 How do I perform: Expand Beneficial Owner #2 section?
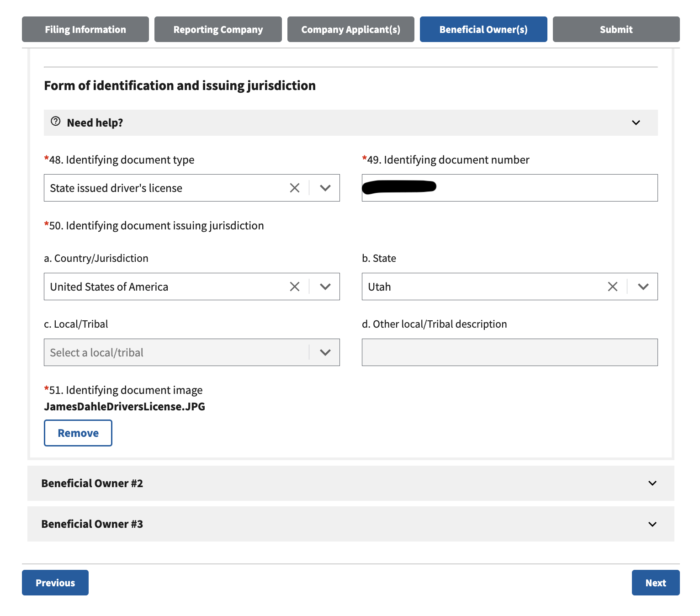[x=652, y=483]
